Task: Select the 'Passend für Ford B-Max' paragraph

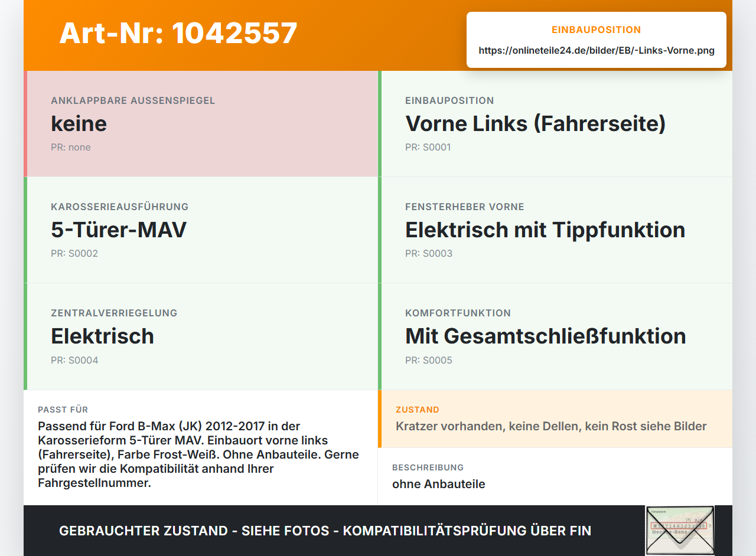Action: pyautogui.click(x=198, y=454)
